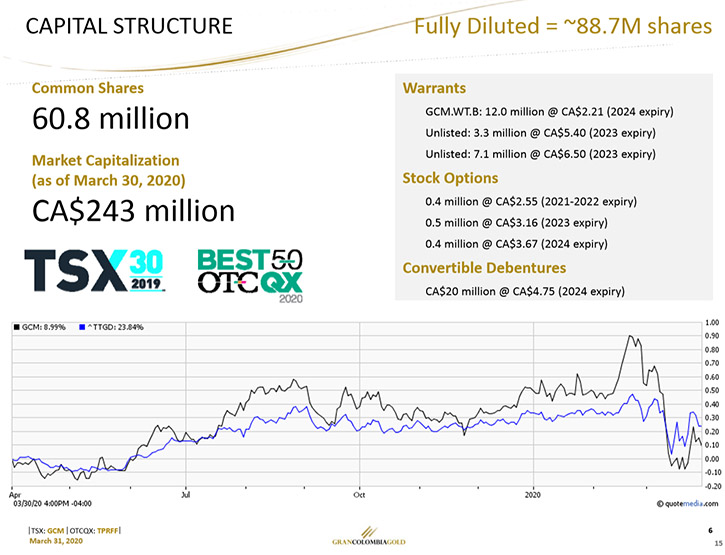Click the Convertible Debentures heading
Screen dimensions: 725x555
tap(484, 268)
